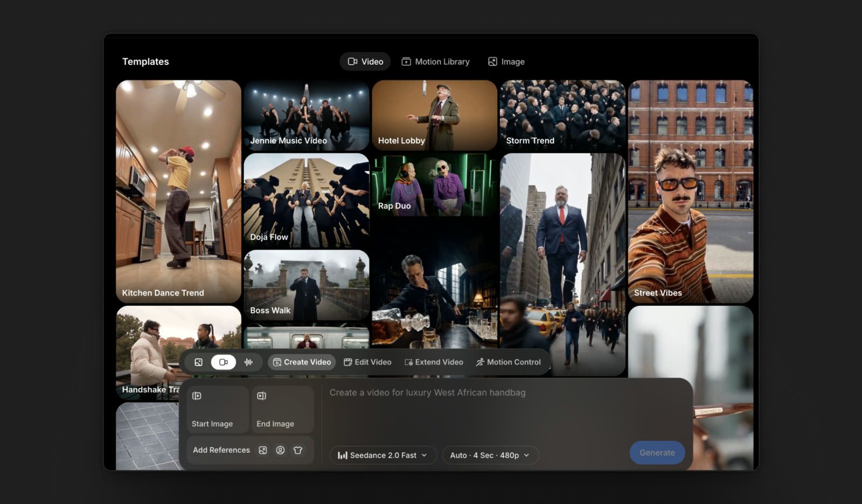Choose Edit Video mode
This screenshot has height=504, width=862.
[367, 362]
